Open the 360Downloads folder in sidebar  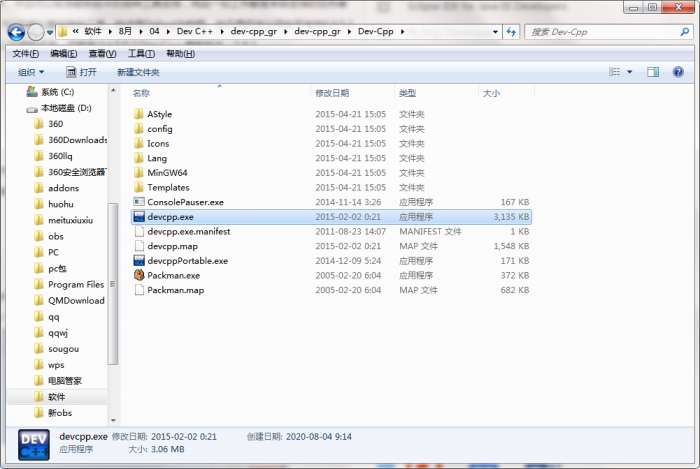(71, 140)
